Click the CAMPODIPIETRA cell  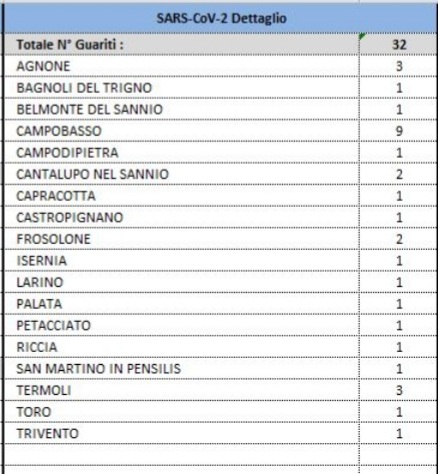click(182, 153)
